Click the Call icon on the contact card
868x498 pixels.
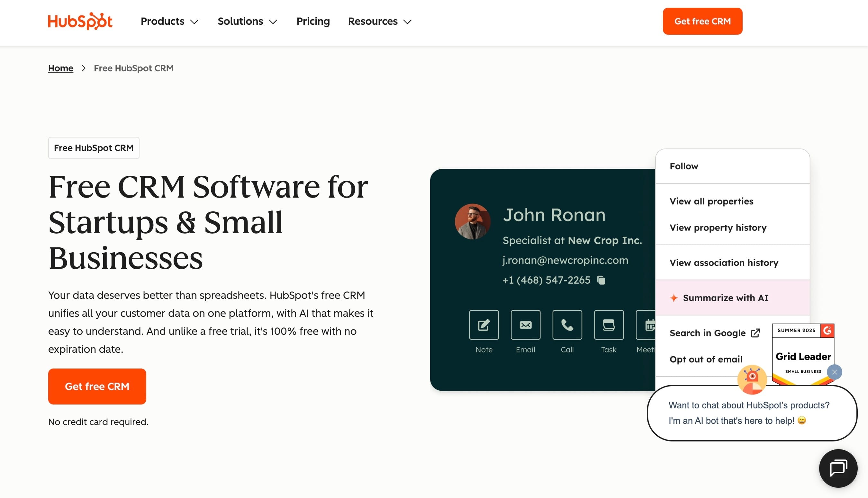567,325
